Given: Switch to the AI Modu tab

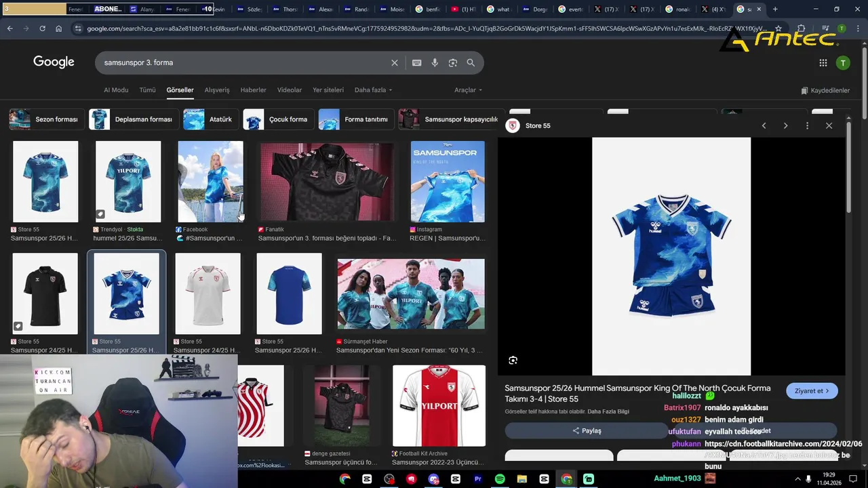Looking at the screenshot, I should (x=116, y=90).
